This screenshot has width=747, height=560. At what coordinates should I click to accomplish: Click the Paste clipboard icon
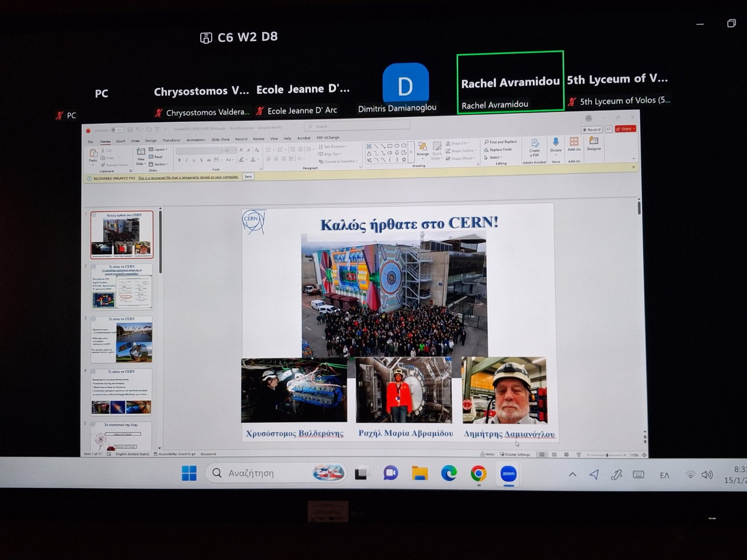pos(93,154)
